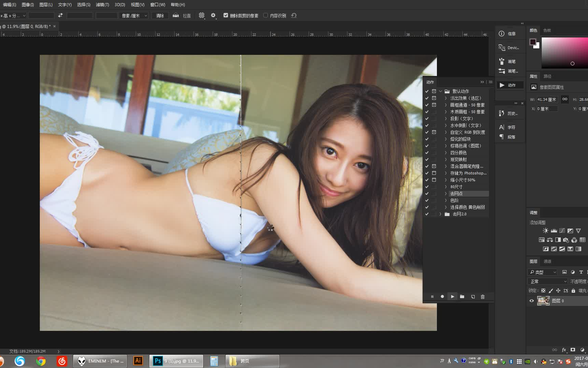Expand the 80尺寸 action steps

(446, 187)
